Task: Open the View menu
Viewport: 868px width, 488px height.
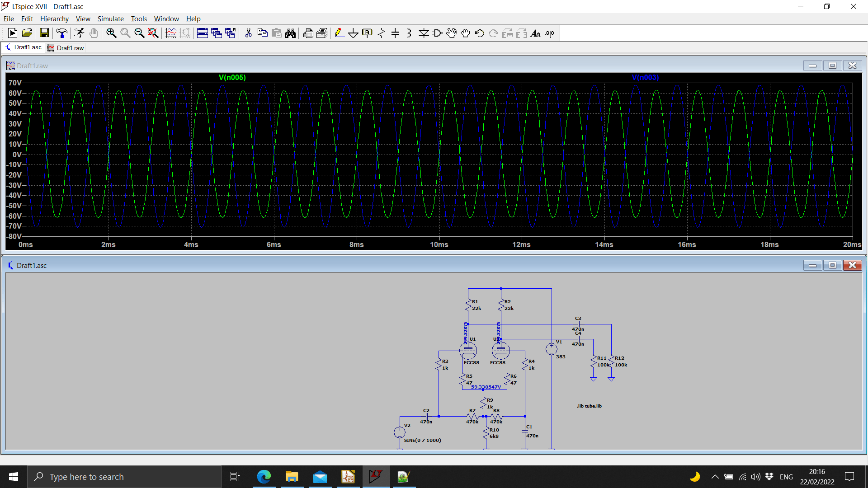Action: (x=83, y=19)
